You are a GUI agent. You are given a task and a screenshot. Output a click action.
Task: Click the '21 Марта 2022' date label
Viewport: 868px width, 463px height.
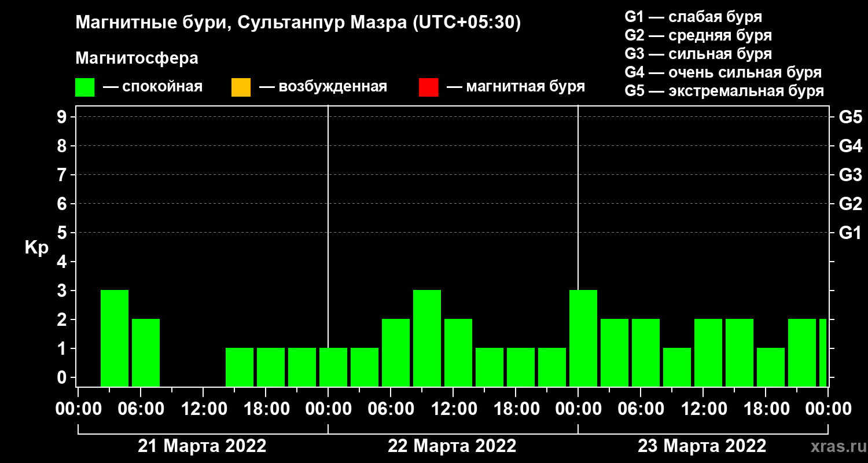click(x=202, y=446)
